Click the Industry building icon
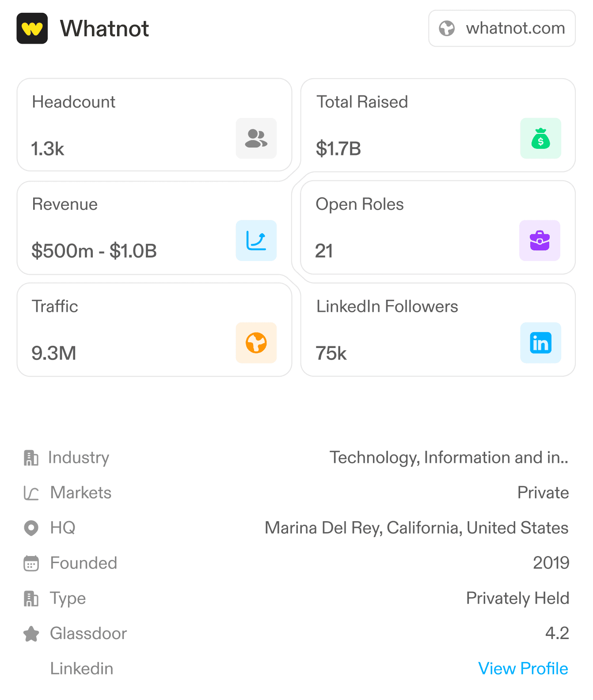Image resolution: width=593 pixels, height=700 pixels. coord(31,458)
